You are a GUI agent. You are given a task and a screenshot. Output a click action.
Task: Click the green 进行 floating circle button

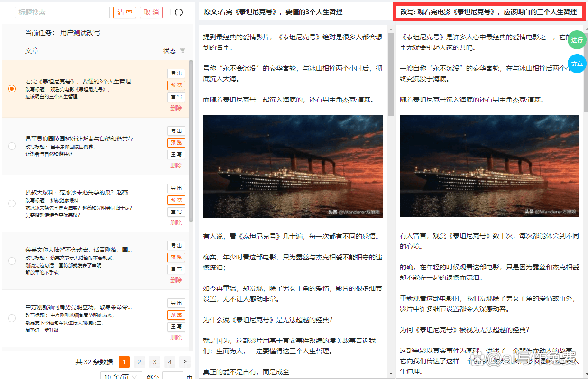coord(577,40)
